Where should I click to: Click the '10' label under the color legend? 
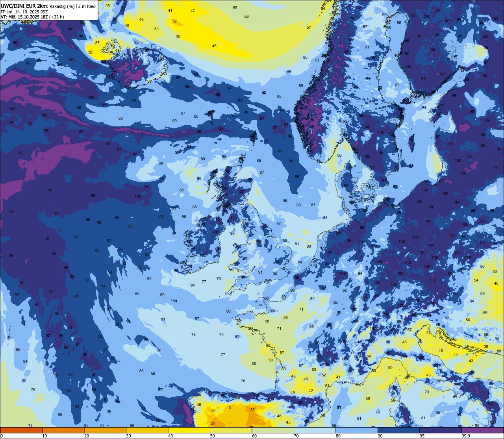point(44,436)
